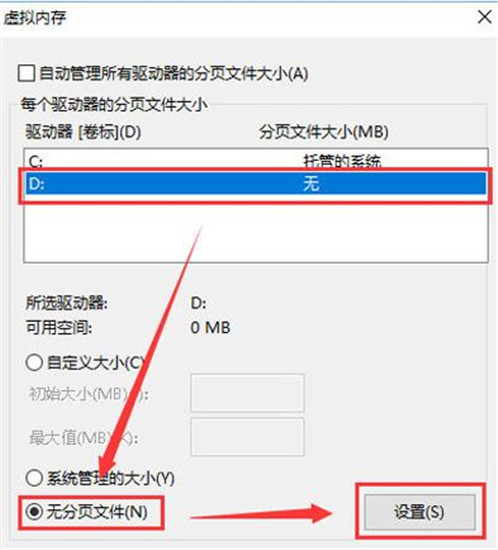Select the C: drive row in the list
The width and height of the screenshot is (498, 550).
256,161
